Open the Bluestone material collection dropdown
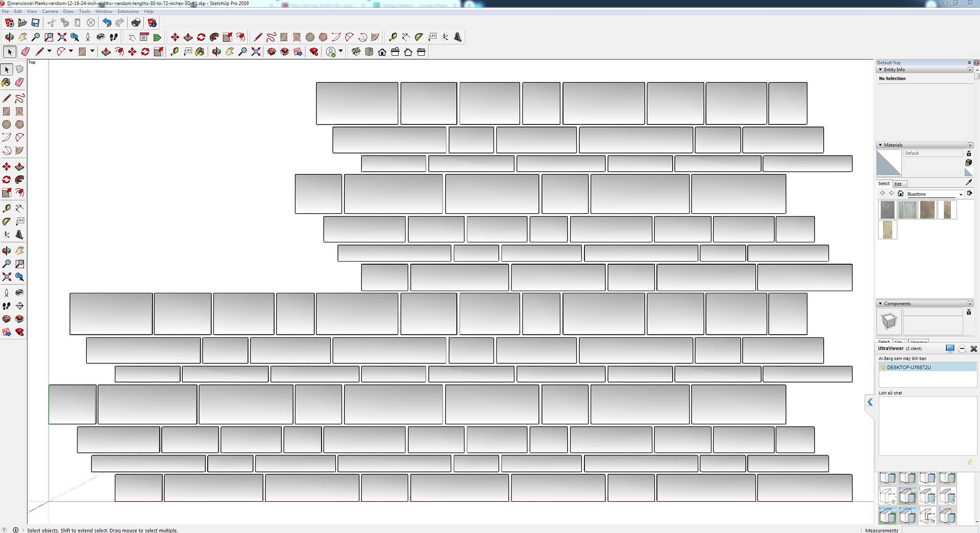980x533 pixels. point(961,194)
